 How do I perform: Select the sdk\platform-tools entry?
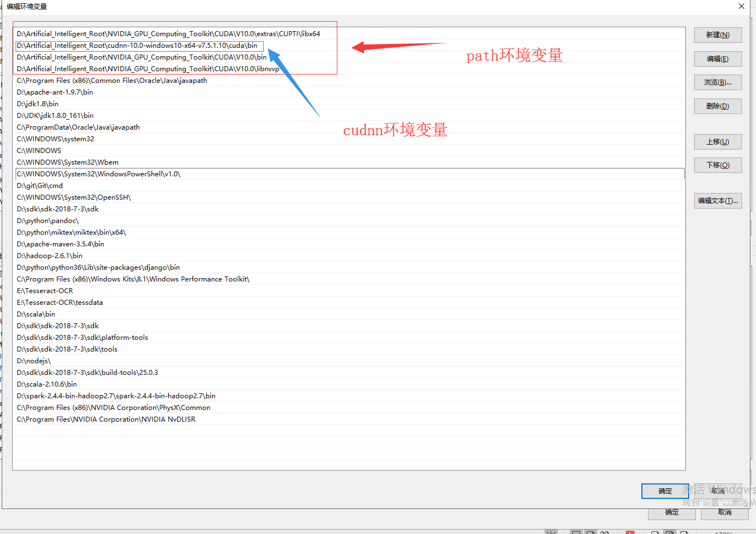click(349, 338)
